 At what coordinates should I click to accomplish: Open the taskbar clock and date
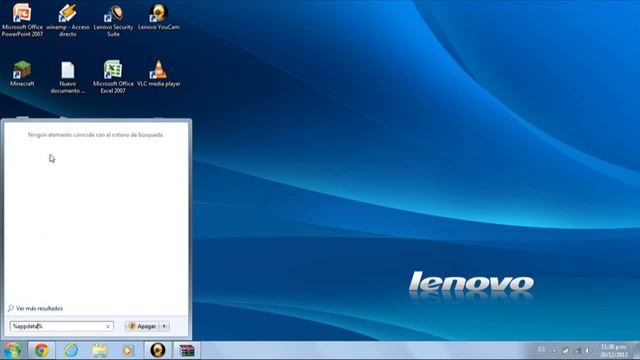tap(614, 351)
